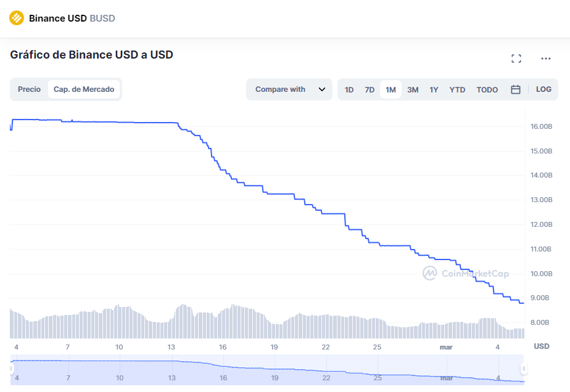
Task: Click the 14.00B axis label
Action: (541, 175)
